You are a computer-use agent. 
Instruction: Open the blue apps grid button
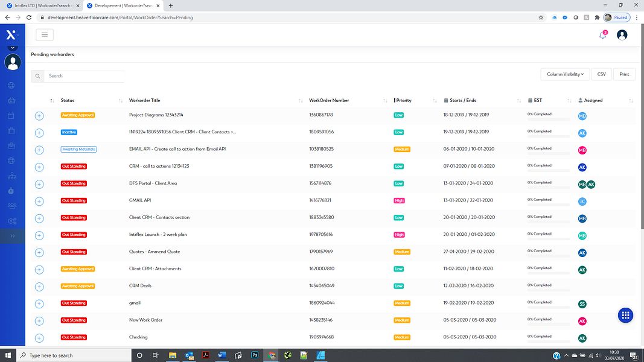point(625,315)
